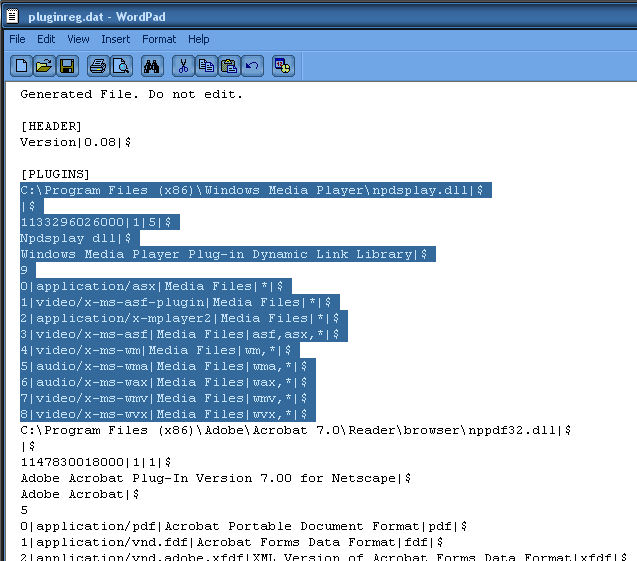The width and height of the screenshot is (637, 561).
Task: Click the '4|video/x-ms-wm' line
Action: 156,350
